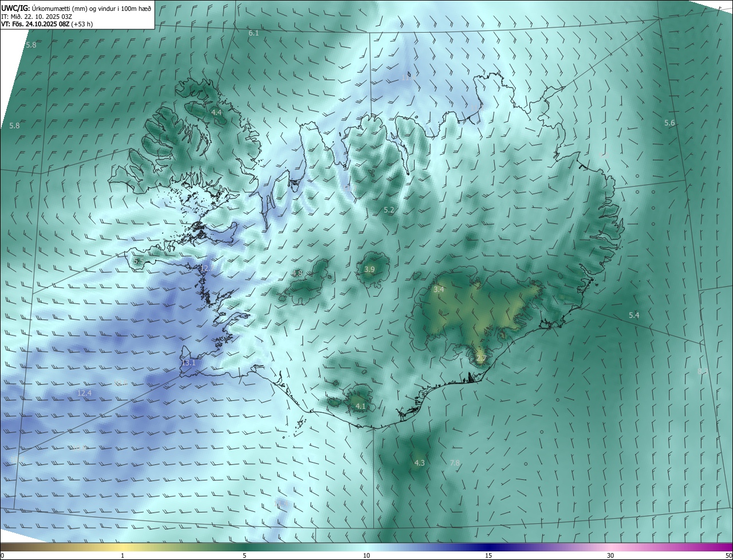Click the 15 tick on the color scale
The image size is (733, 560).
coord(488,555)
